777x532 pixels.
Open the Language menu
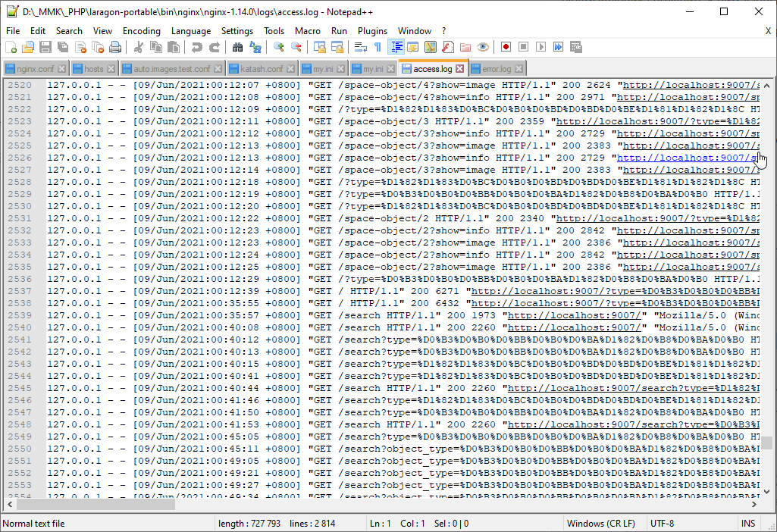(191, 31)
